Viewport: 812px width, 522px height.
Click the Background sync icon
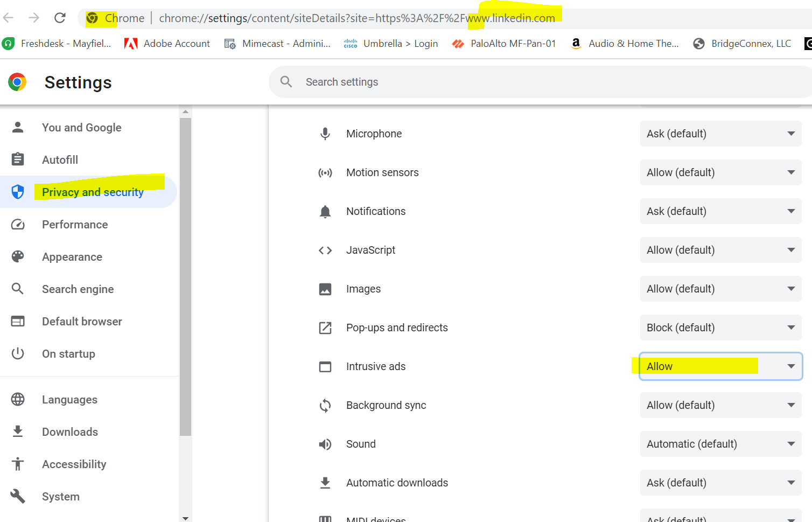(x=325, y=406)
